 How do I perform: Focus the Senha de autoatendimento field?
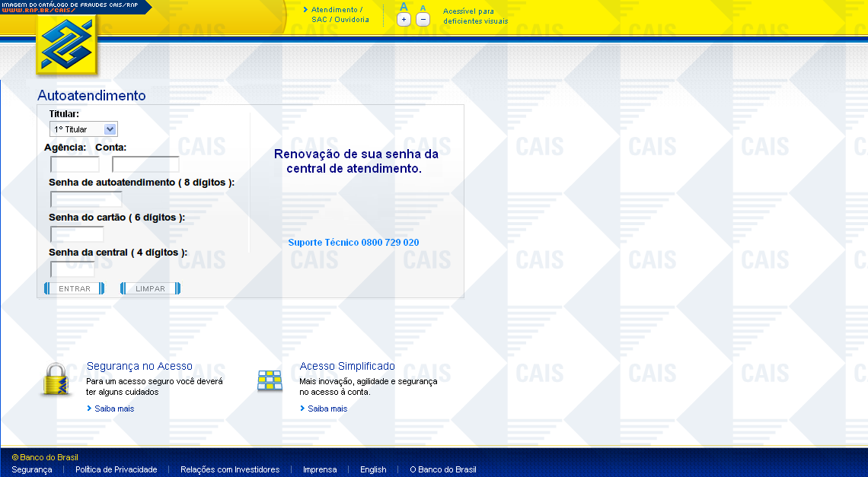point(86,199)
